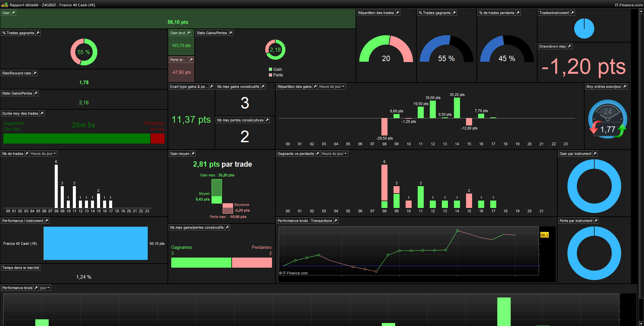Click the -29,50 pts loss bar
Image resolution: width=644 pixels, height=326 pixels.
[x=384, y=127]
